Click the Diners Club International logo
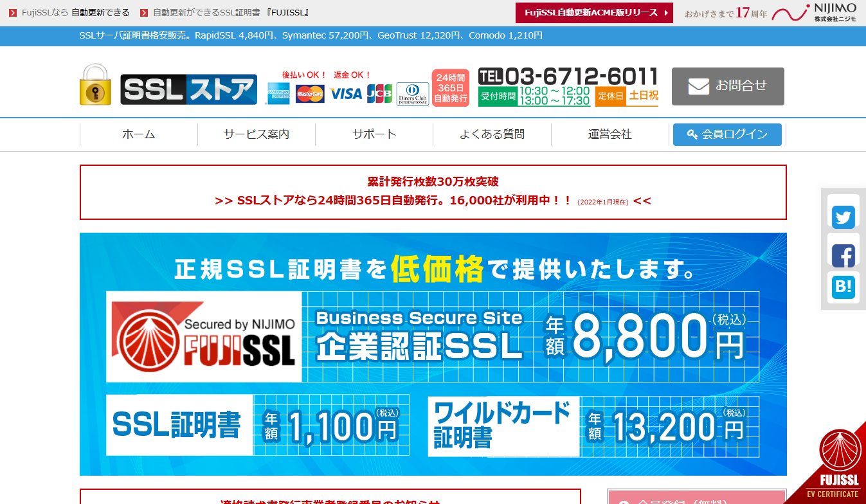Viewport: 866px width, 504px height. click(413, 94)
